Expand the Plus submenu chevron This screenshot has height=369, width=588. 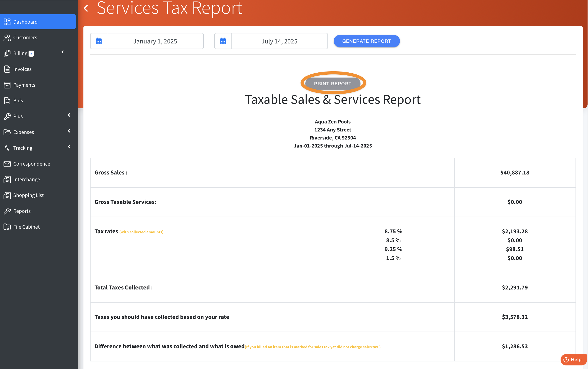(x=69, y=115)
